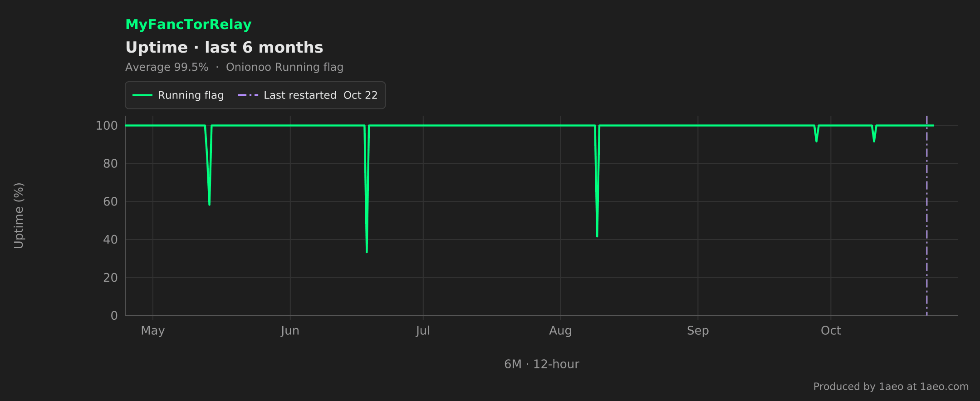Click the '40' y-axis tick label

(110, 240)
